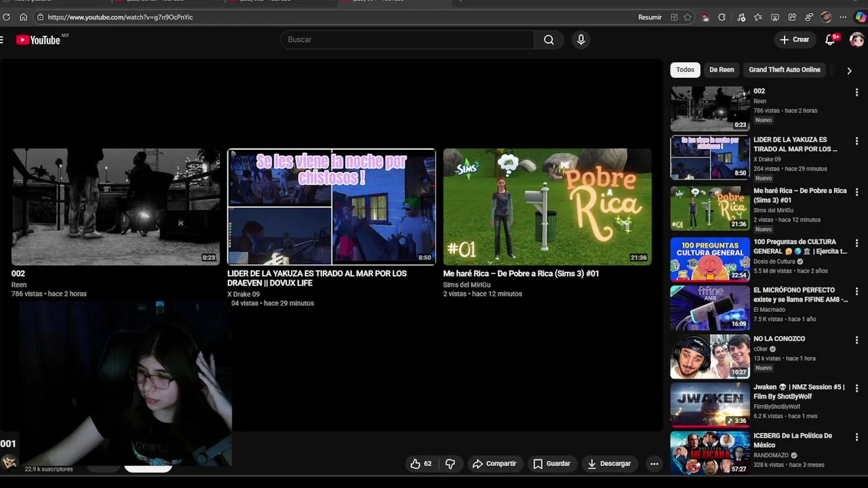Click the '22.9 k suscriptores' text
Viewport: 868px width, 488px height.
click(x=49, y=469)
